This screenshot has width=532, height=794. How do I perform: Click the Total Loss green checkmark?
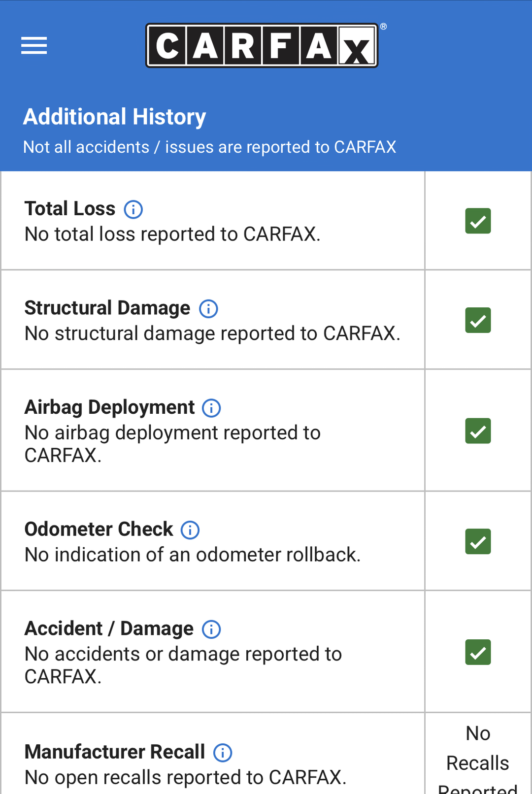478,221
